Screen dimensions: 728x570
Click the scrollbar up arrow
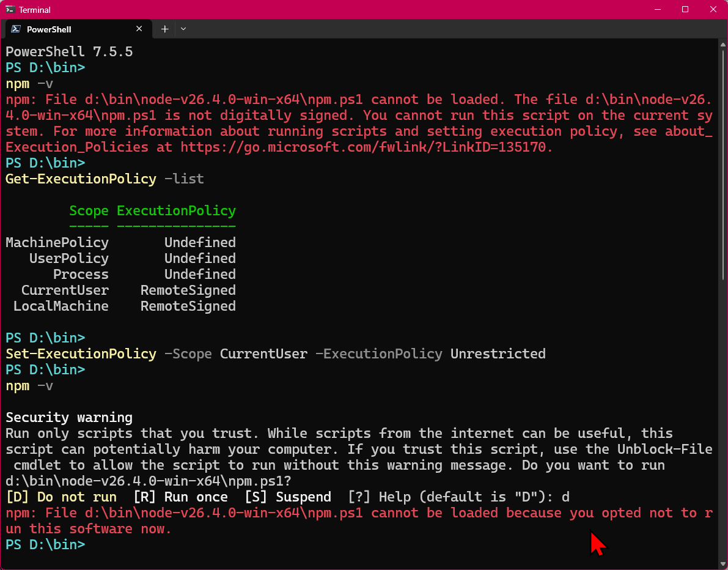(723, 45)
